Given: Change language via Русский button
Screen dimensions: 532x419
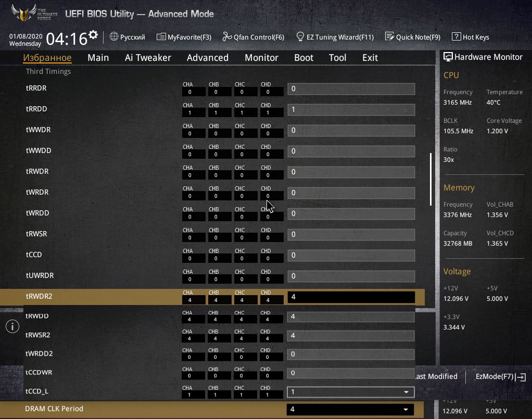Looking at the screenshot, I should point(132,37).
